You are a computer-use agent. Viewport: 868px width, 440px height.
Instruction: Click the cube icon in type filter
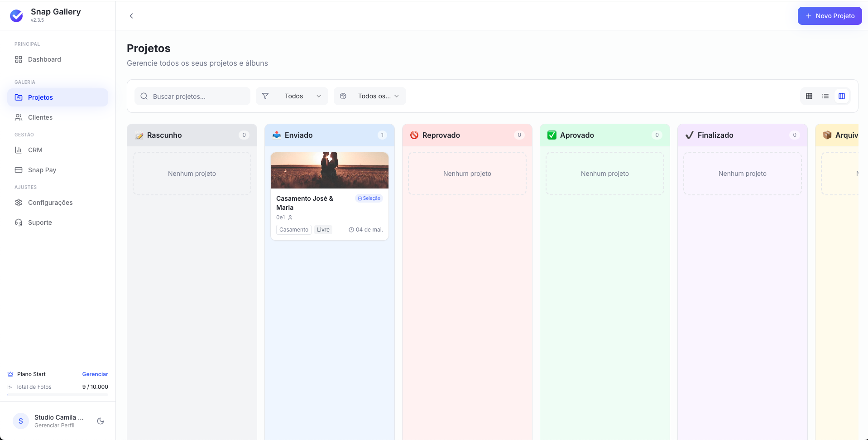[343, 96]
